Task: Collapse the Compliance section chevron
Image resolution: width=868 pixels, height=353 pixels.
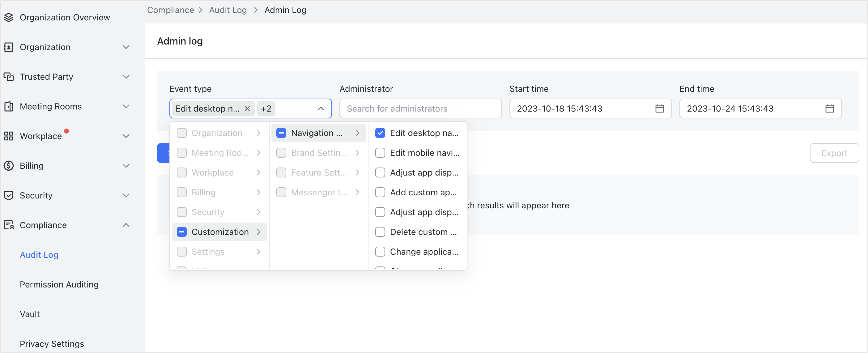Action: [x=126, y=225]
